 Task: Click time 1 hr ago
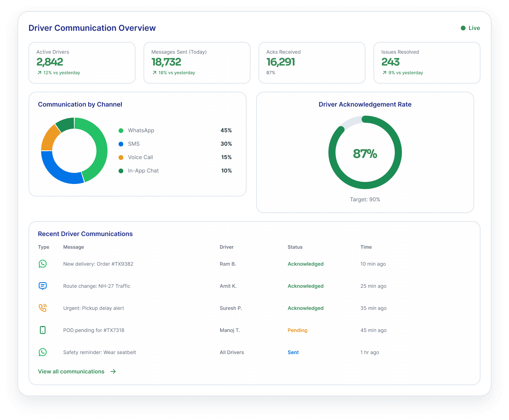pos(369,352)
